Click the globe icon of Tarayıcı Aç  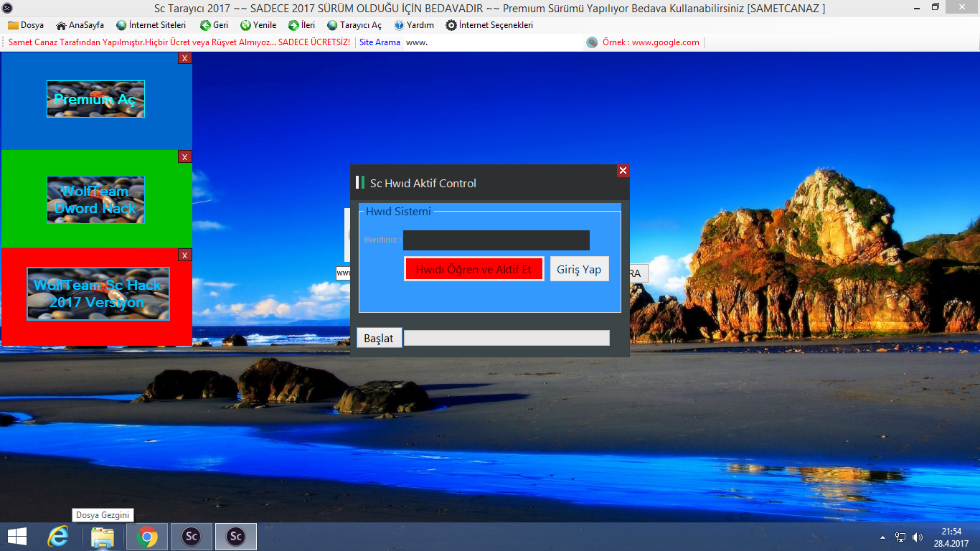coord(332,25)
